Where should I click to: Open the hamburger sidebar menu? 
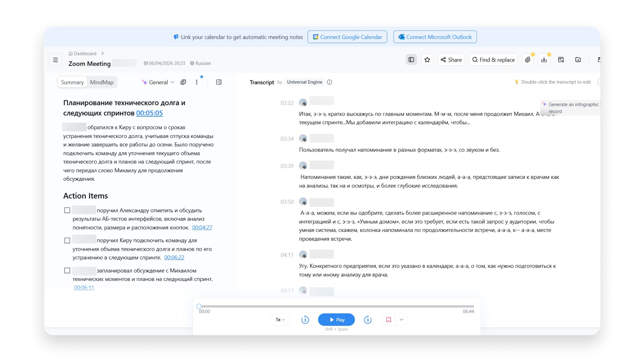pos(55,60)
